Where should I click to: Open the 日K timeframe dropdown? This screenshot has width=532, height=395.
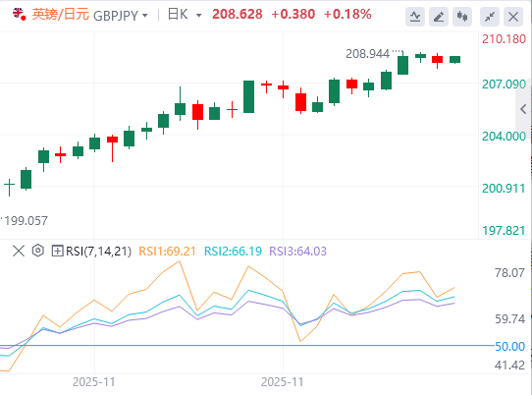point(185,15)
